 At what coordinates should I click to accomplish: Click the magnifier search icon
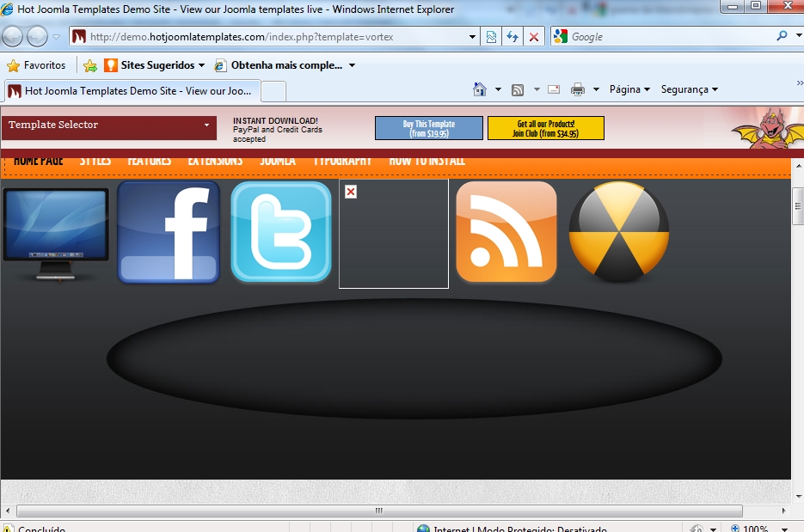pos(782,36)
